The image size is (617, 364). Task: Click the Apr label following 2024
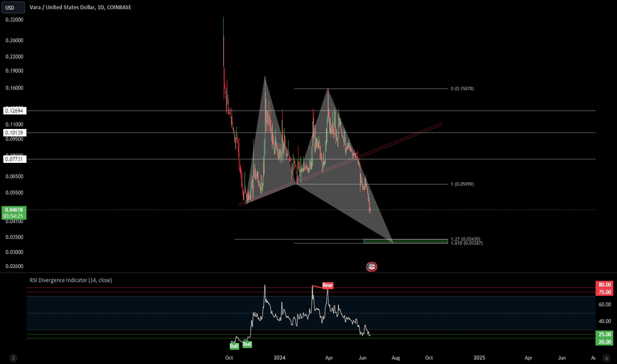tap(329, 357)
